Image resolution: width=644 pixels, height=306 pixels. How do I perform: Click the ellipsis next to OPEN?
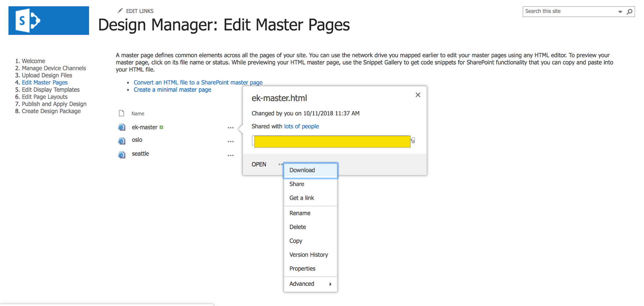(280, 164)
